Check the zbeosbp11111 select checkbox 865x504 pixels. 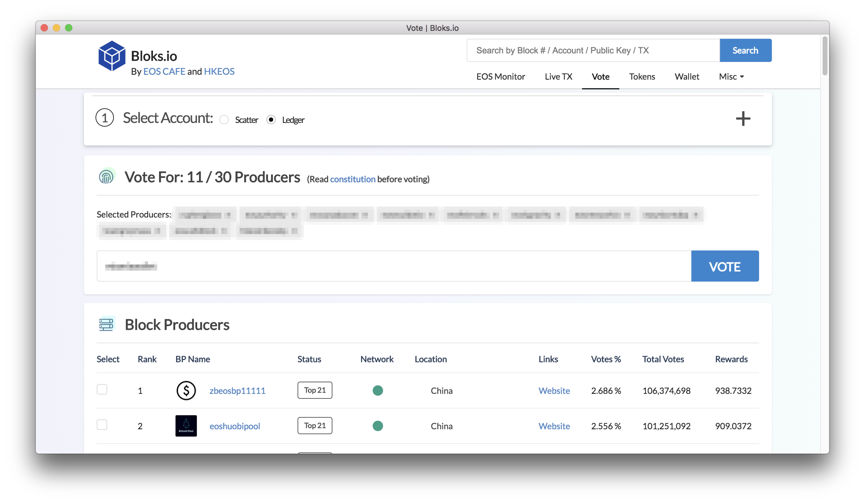[102, 389]
